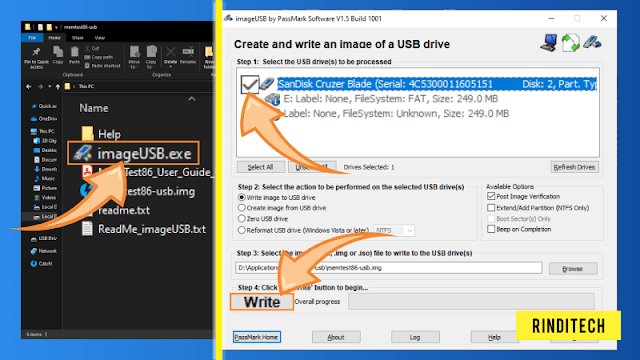Click the Delete X icon in Explorer ribbon
The image size is (640, 360).
click(171, 52)
